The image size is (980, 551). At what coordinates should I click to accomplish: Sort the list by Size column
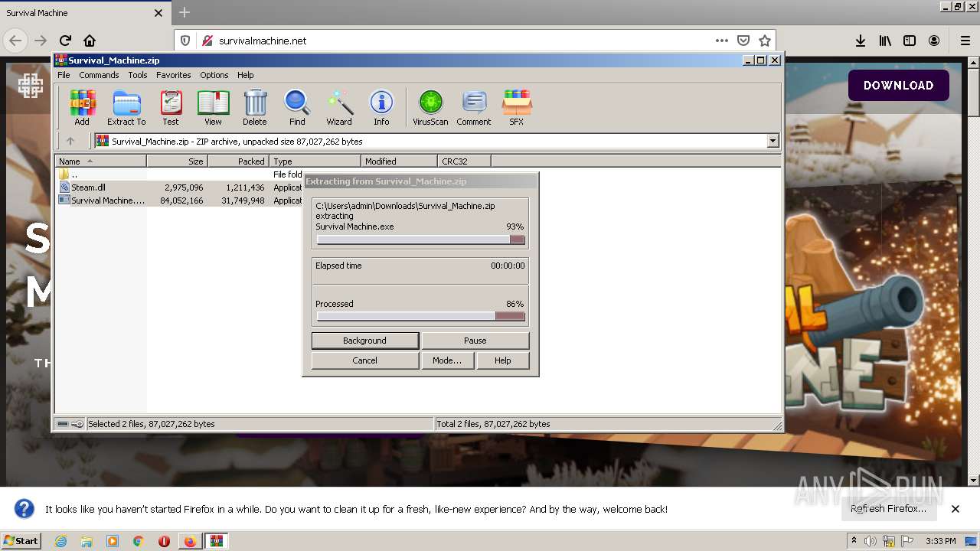coord(177,161)
